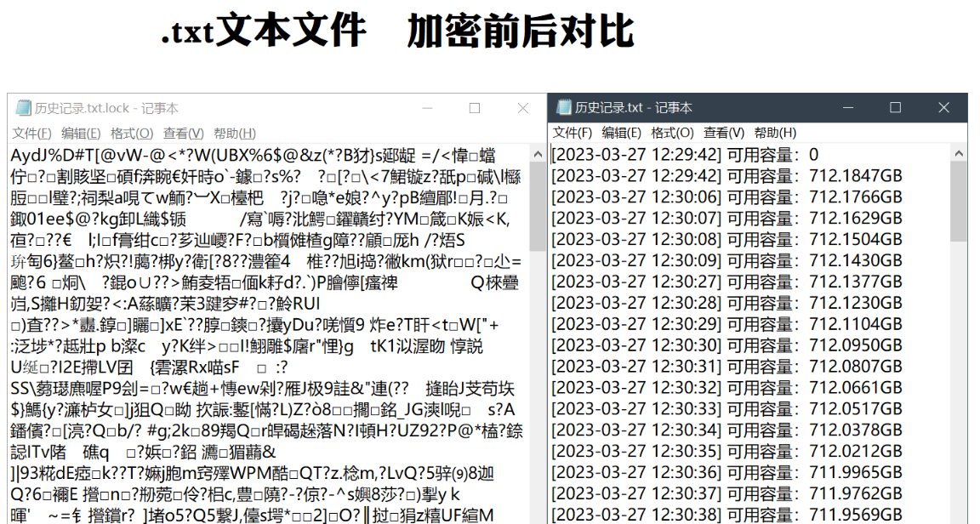The width and height of the screenshot is (980, 524).
Task: Maximize the 历史记录.txt window
Action: [x=894, y=108]
